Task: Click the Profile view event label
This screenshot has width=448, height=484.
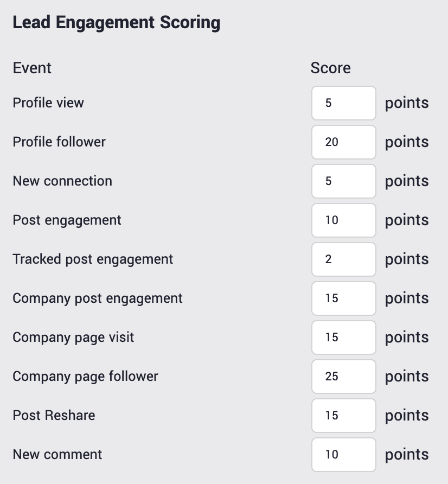Action: 48,103
